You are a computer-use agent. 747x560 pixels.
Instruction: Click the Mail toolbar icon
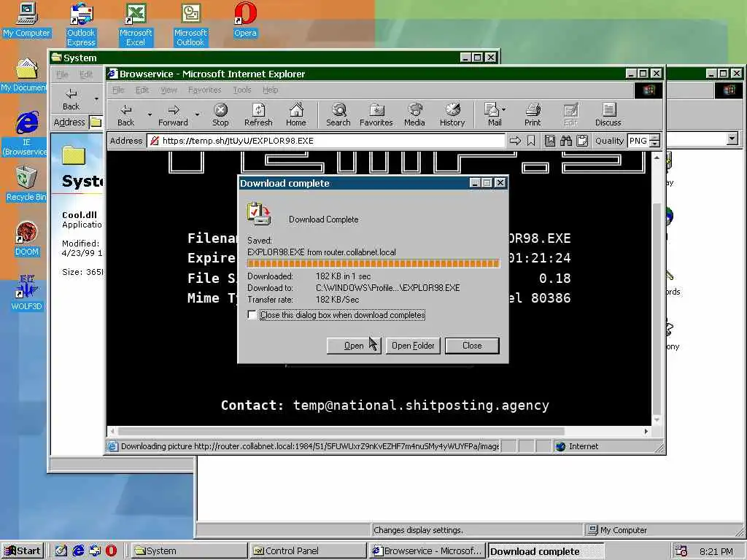coord(494,114)
